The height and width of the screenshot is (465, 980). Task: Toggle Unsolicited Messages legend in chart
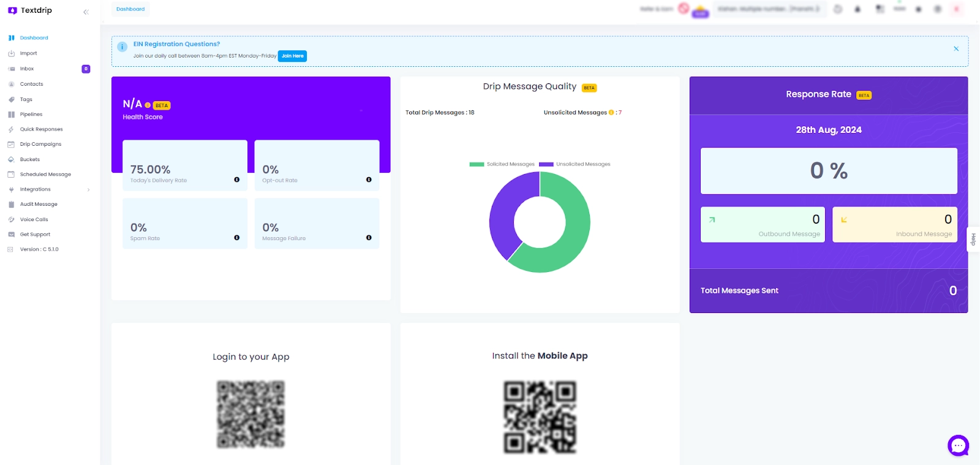pos(575,164)
